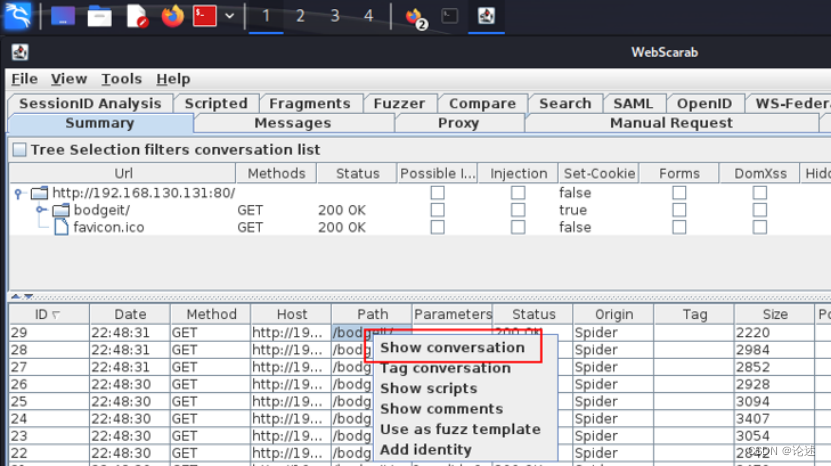Activate the terminal window in the taskbar
Screen dimensions: 831x466
449,16
